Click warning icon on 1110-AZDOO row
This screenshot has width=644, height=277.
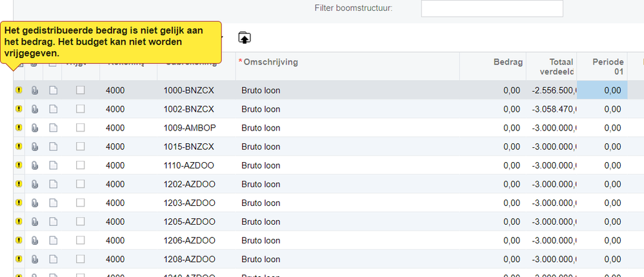19,165
